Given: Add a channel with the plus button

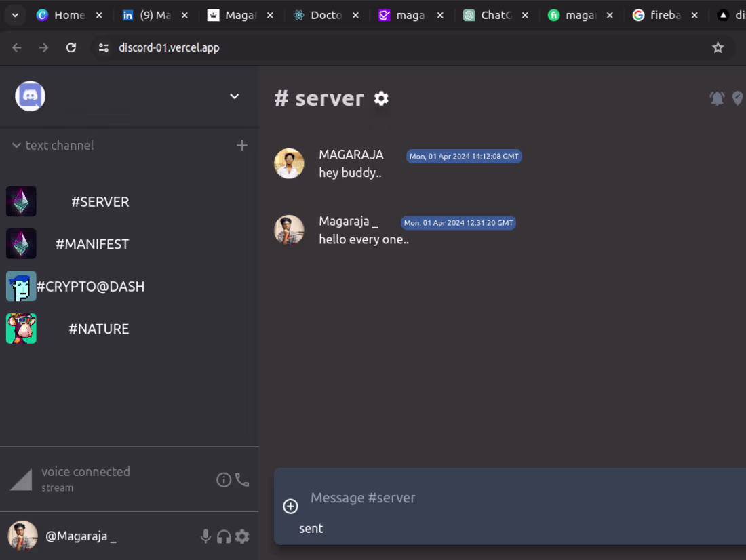Looking at the screenshot, I should coord(241,145).
